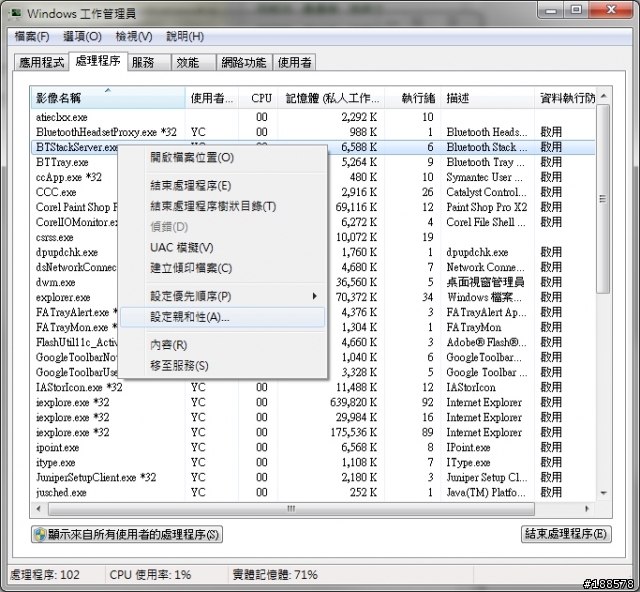Open the 檢視(V) menu
Screen dimensions: 640x592
pos(133,37)
